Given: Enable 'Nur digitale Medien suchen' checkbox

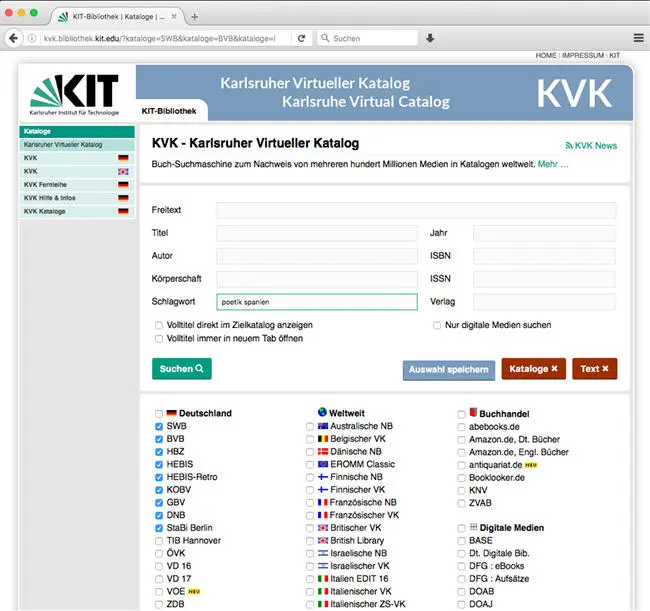Looking at the screenshot, I should [x=437, y=325].
